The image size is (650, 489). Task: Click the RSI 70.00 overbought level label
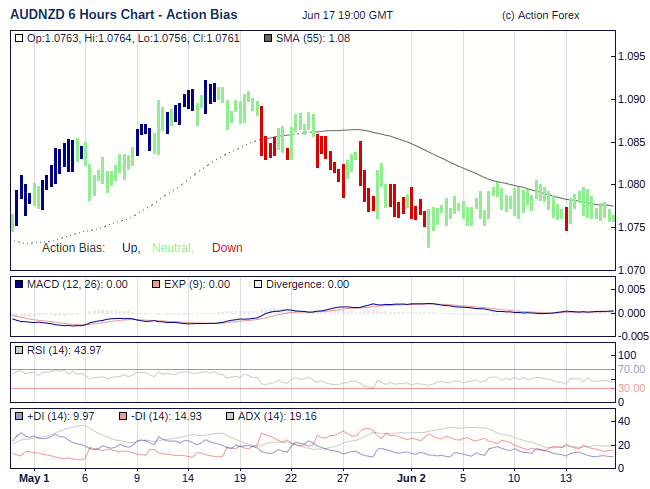pyautogui.click(x=631, y=370)
